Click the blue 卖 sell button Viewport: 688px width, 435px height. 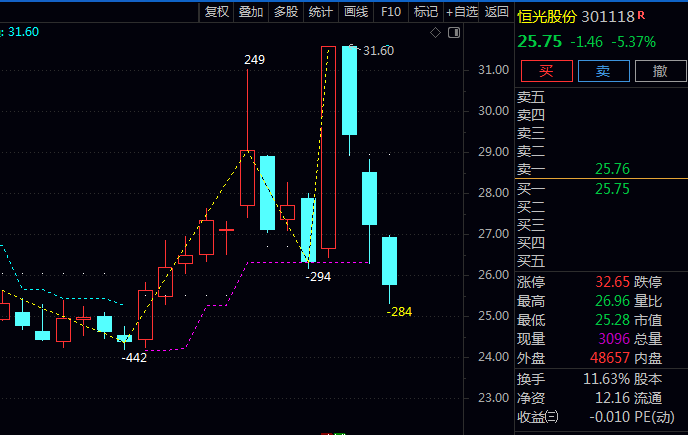tap(603, 71)
